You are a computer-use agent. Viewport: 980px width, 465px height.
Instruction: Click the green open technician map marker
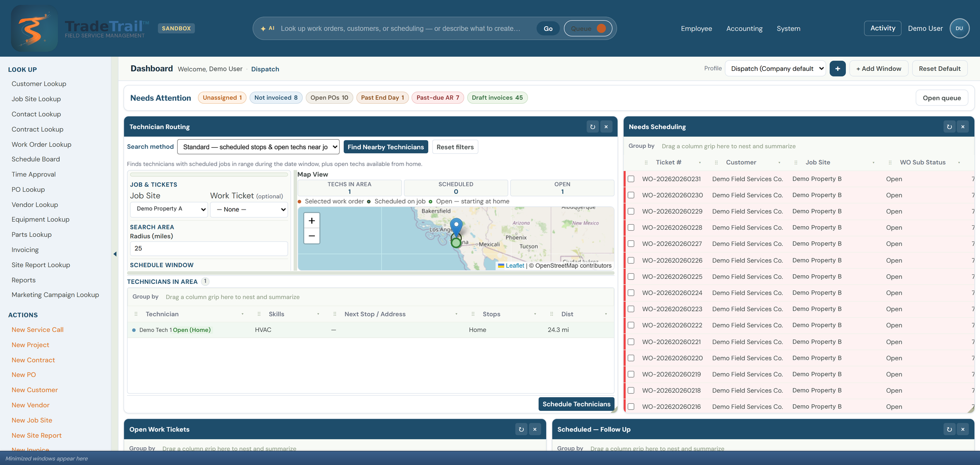[x=456, y=242]
